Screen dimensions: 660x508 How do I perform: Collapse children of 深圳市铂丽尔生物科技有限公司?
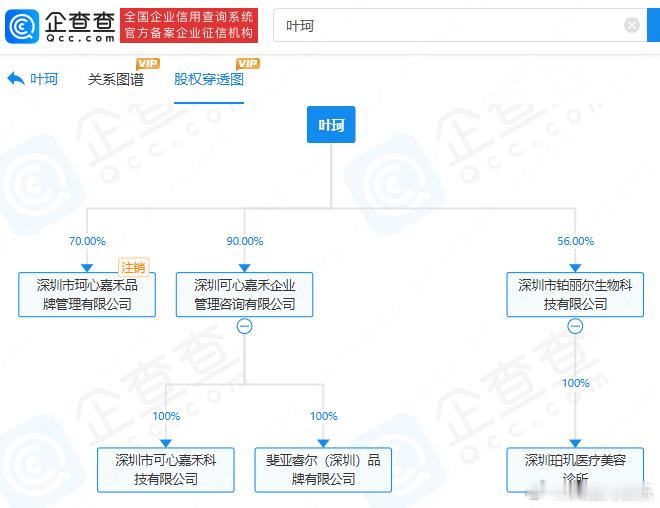pyautogui.click(x=575, y=326)
